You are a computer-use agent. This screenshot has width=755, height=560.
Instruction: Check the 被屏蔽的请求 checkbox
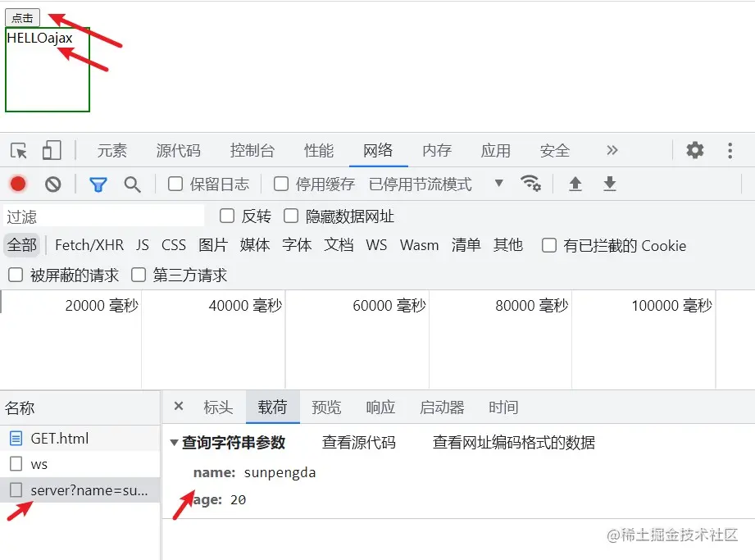click(16, 275)
